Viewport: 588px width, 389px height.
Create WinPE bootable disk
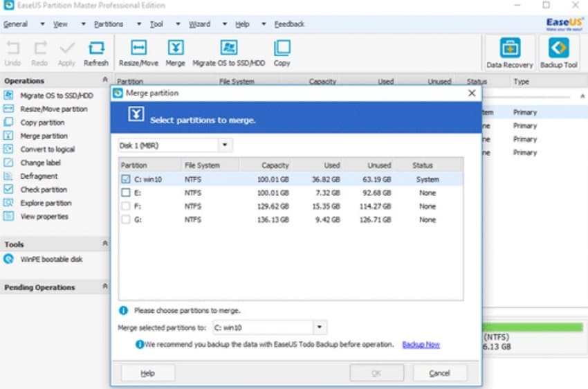[51, 259]
